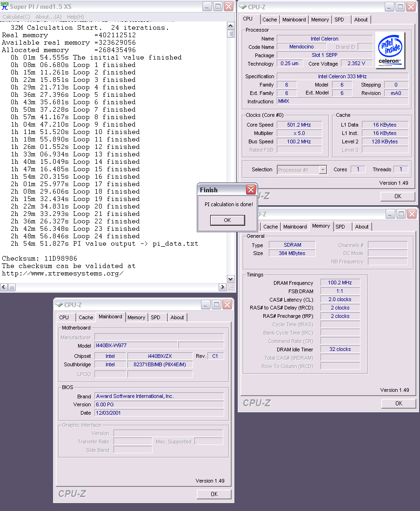Click the DRAM Idle Timer 32 clocks field

point(340,350)
